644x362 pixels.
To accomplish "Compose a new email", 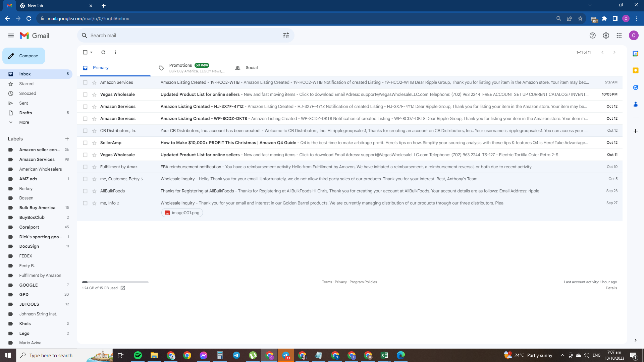I will pyautogui.click(x=24, y=56).
